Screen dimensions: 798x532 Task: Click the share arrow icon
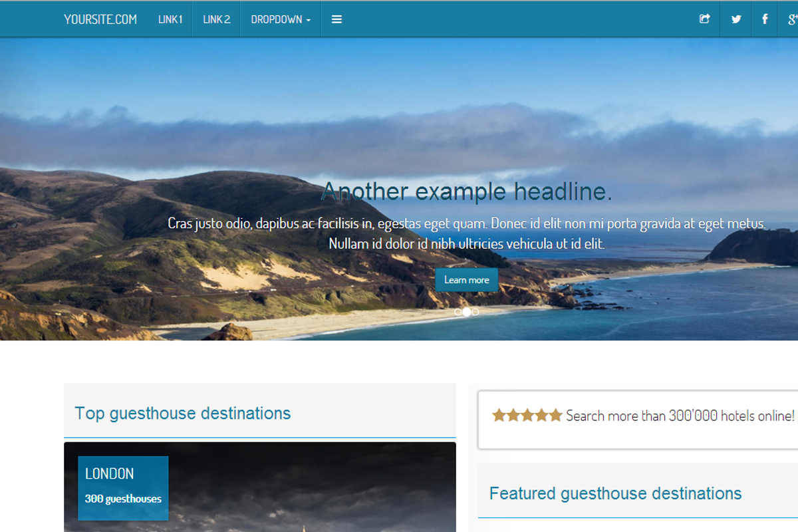[x=704, y=19]
